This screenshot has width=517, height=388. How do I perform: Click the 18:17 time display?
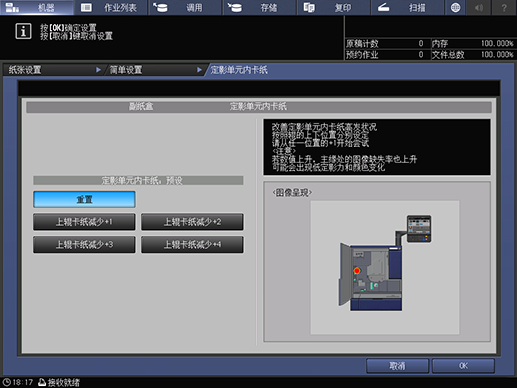point(23,382)
